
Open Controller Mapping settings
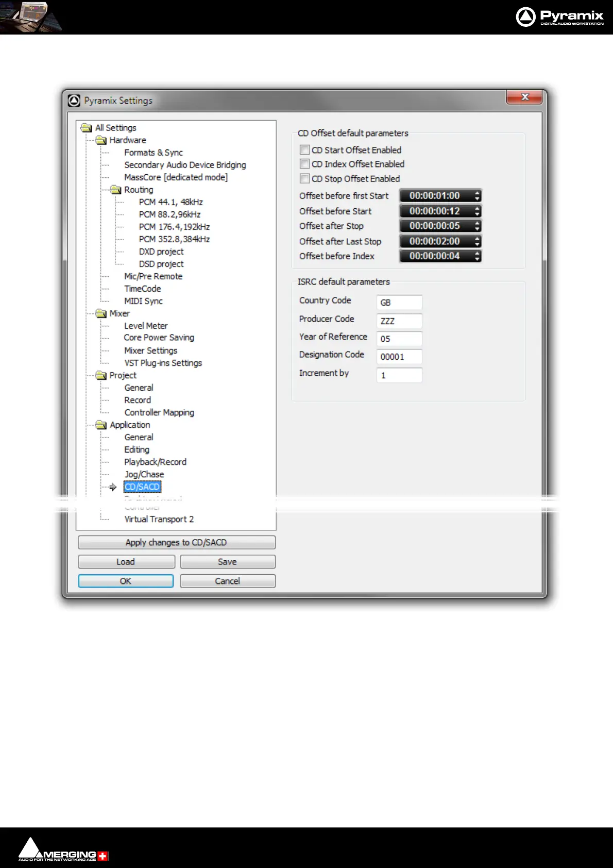[159, 412]
